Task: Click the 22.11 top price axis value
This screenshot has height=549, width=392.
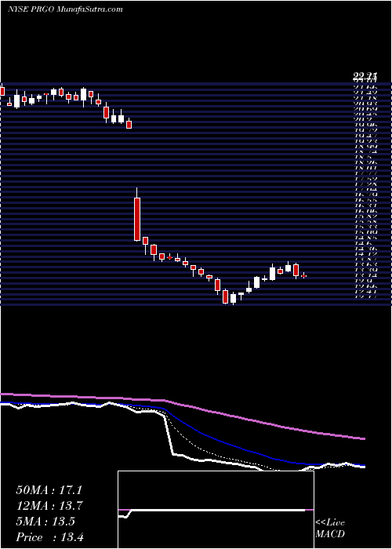Action: [x=365, y=77]
